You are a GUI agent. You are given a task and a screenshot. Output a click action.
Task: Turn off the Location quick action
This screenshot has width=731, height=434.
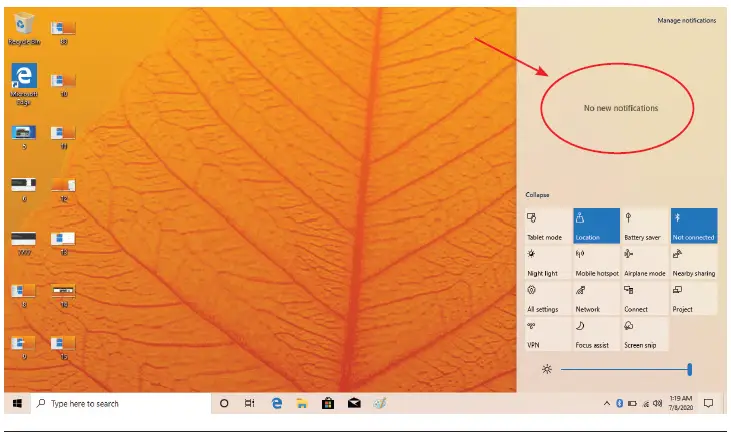pos(596,226)
